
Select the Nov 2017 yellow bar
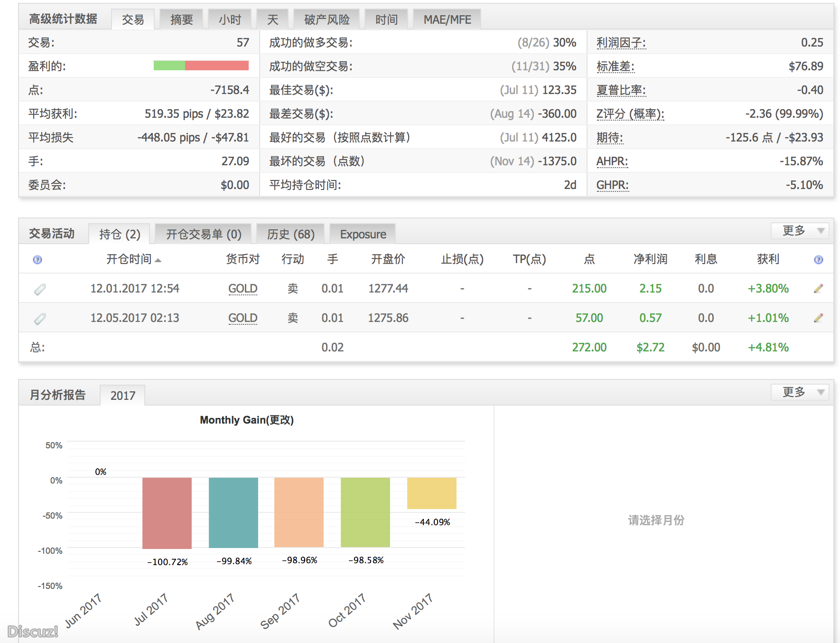pyautogui.click(x=432, y=493)
